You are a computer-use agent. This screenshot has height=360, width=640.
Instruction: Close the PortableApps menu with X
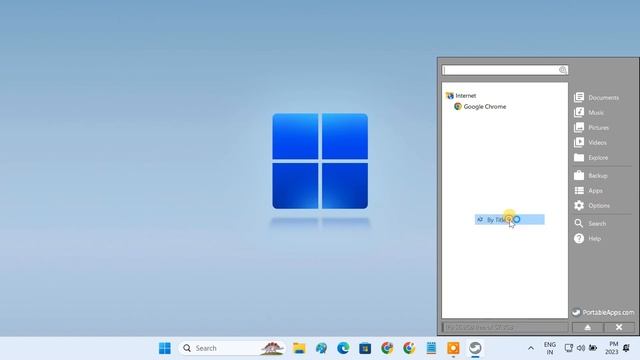[x=619, y=327]
